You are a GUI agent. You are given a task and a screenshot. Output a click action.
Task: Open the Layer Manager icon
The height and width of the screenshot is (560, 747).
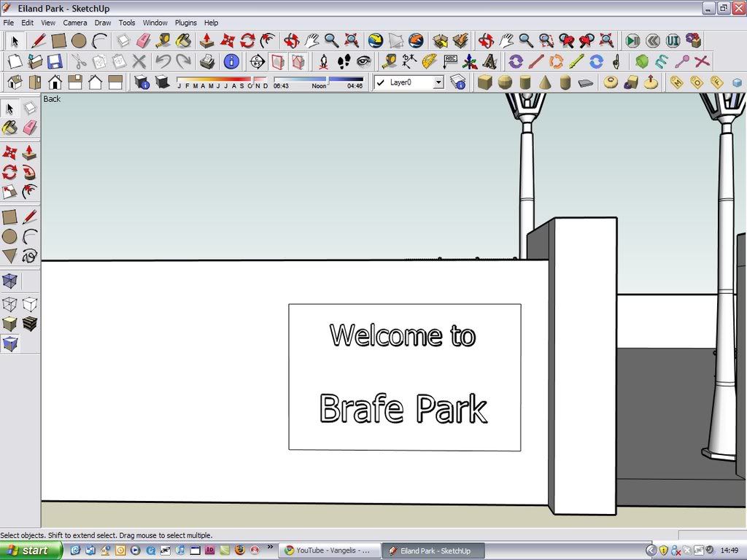458,82
